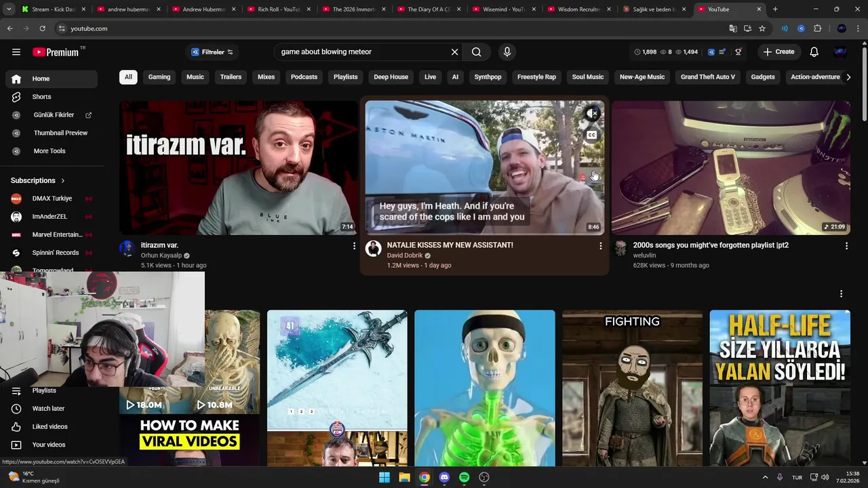Reload the page in Chrome
Viewport: 868px width, 488px height.
pyautogui.click(x=42, y=28)
